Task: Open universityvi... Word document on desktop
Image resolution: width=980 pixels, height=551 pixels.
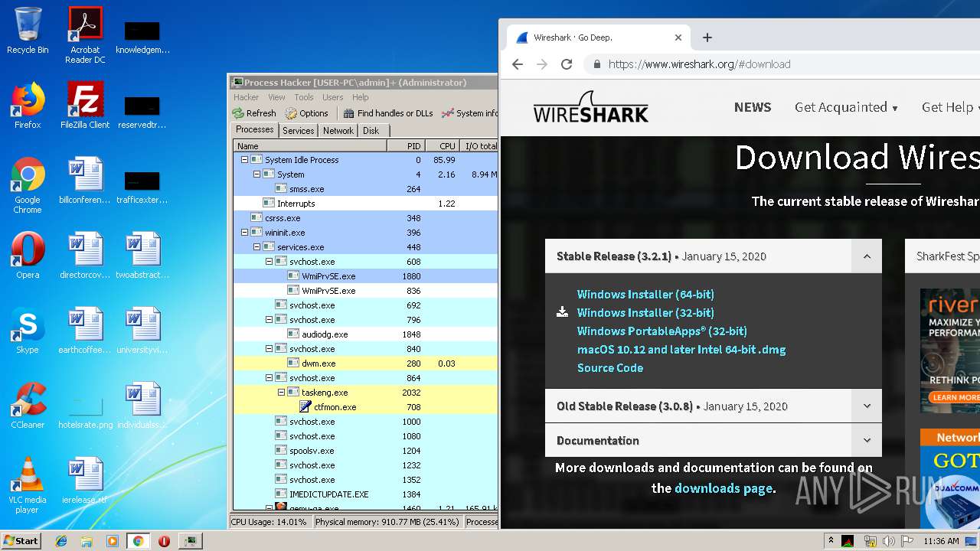Action: coord(142,331)
